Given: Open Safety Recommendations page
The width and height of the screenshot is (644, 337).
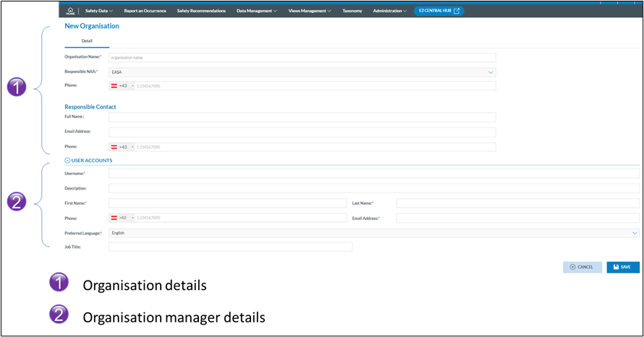Looking at the screenshot, I should [x=202, y=11].
